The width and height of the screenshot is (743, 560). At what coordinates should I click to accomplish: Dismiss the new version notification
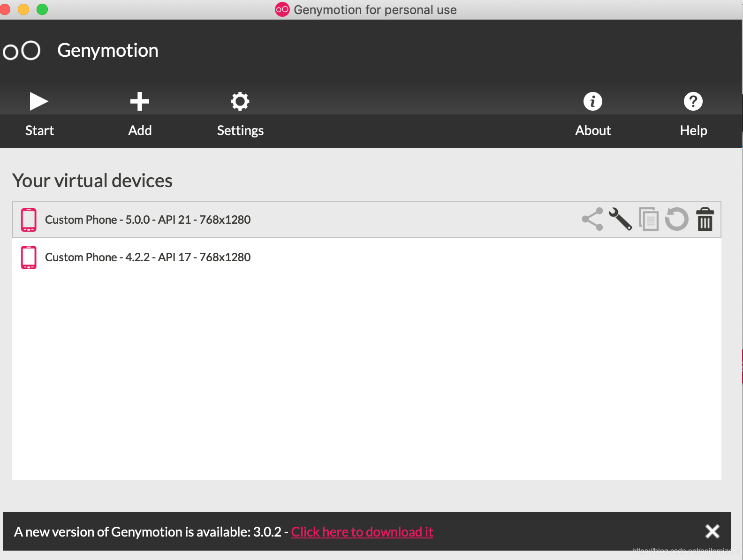(x=713, y=531)
